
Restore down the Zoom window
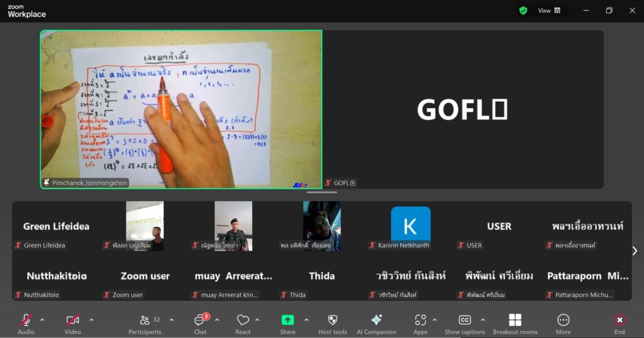point(609,11)
